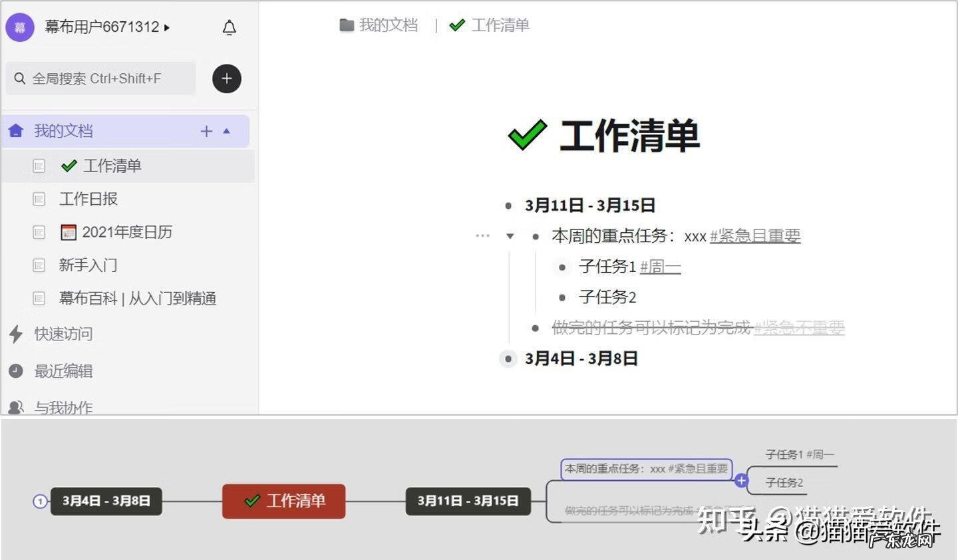Collapse the 我的文档 section arrow
The image size is (958, 560).
[x=226, y=131]
